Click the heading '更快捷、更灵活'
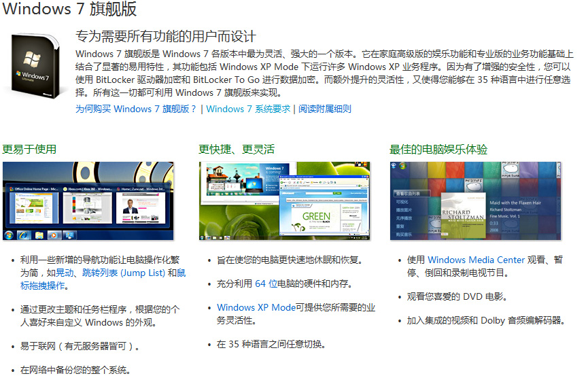This screenshot has height=378, width=588. click(x=237, y=150)
